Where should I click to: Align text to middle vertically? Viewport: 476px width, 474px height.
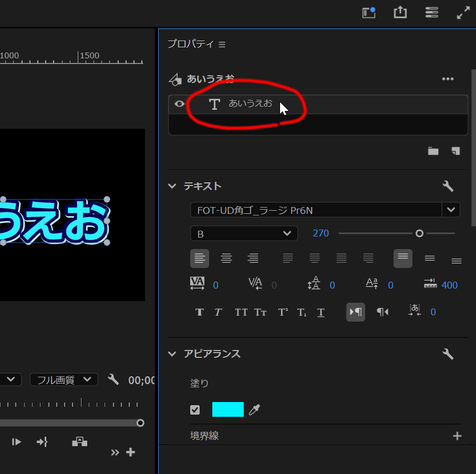pos(430,259)
